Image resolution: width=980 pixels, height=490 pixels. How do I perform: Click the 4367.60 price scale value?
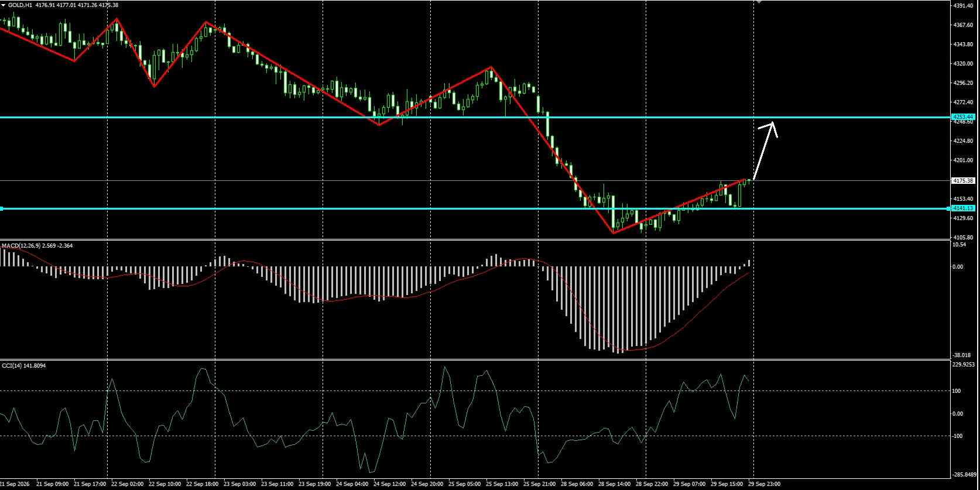pyautogui.click(x=963, y=25)
